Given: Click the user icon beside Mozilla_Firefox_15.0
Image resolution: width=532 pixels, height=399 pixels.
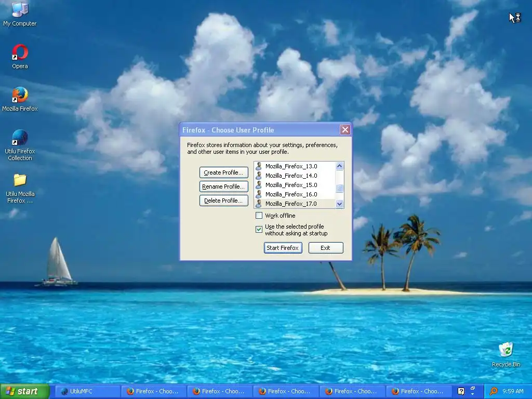Looking at the screenshot, I should pos(259,185).
